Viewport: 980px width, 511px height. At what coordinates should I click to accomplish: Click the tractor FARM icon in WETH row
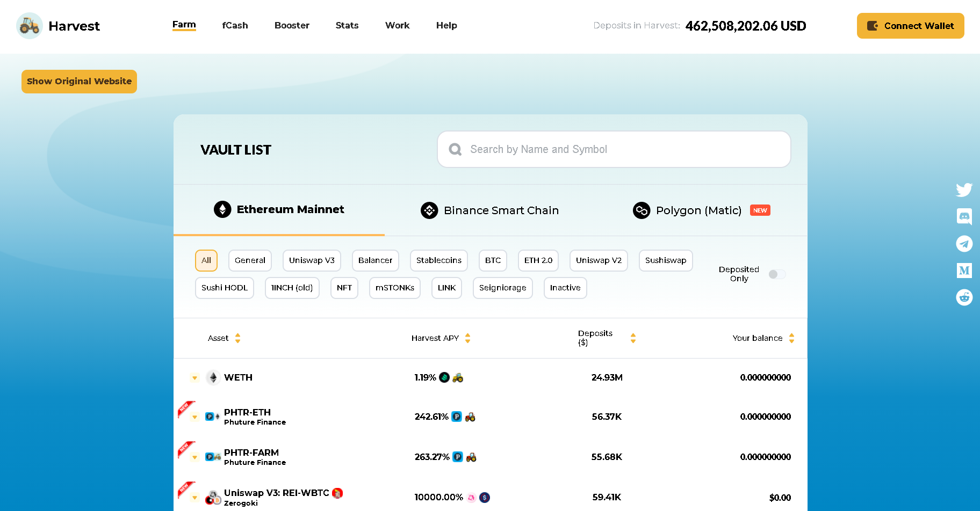[458, 378]
